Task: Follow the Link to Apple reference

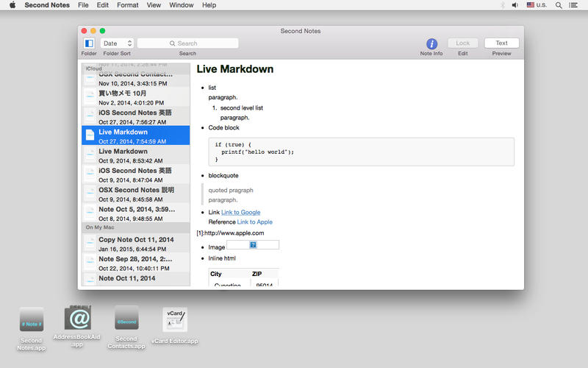Action: pyautogui.click(x=254, y=222)
